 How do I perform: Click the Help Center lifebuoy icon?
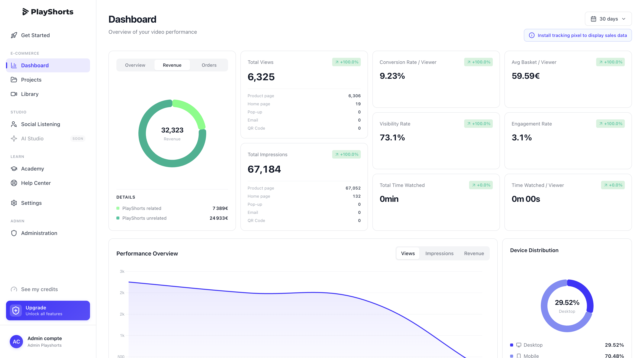point(14,183)
